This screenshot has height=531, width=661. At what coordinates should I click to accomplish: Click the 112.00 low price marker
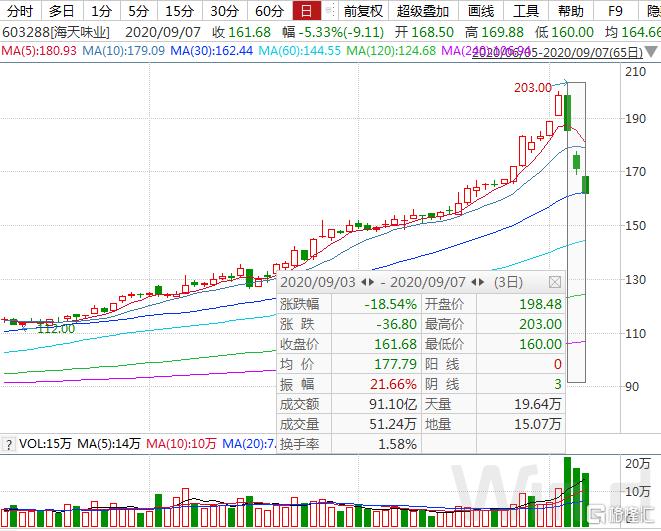click(x=56, y=328)
